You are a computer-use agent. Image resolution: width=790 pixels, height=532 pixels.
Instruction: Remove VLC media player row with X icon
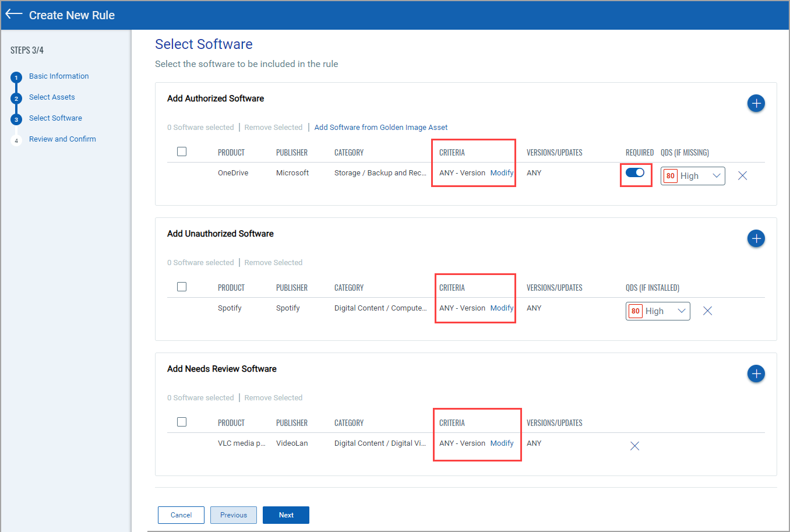[634, 446]
